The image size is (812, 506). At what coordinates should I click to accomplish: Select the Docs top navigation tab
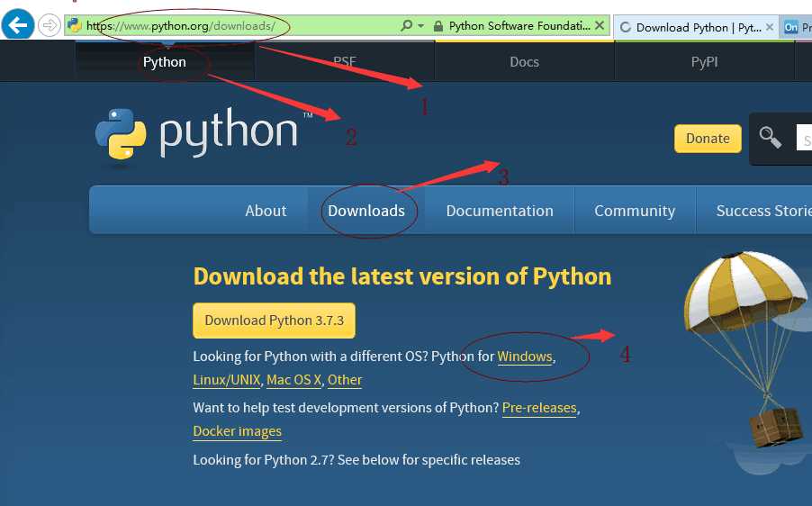click(524, 61)
